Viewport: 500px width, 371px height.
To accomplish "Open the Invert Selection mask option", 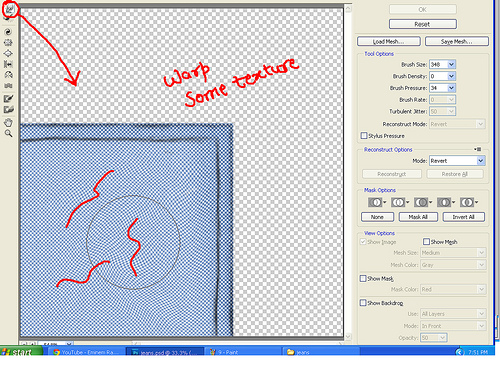I will [469, 202].
